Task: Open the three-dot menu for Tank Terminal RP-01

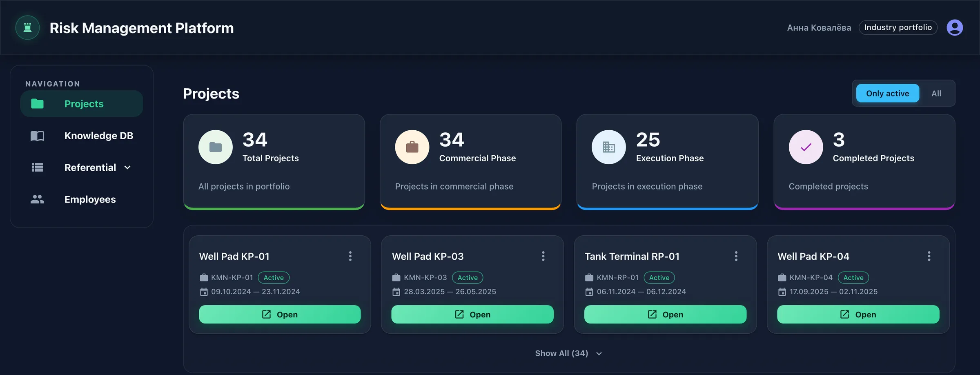Action: tap(736, 256)
